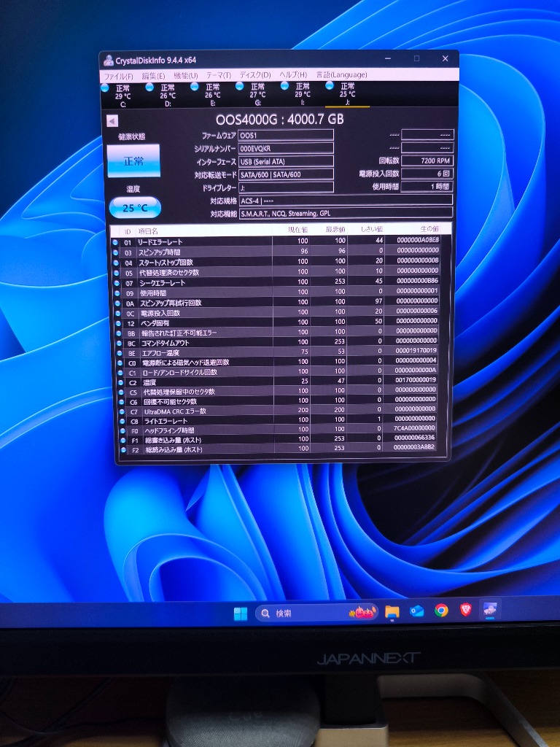560x747 pixels.
Task: Click the previous disk arrow button
Action: click(112, 121)
